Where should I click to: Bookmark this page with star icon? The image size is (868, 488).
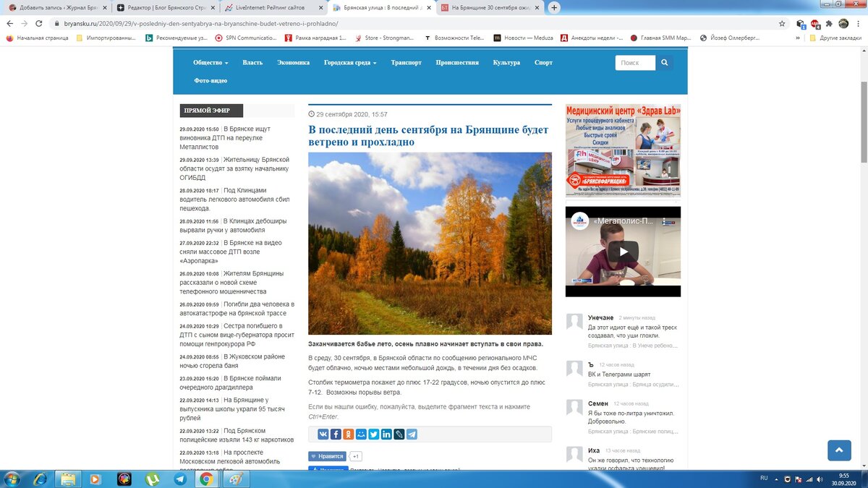pyautogui.click(x=782, y=23)
